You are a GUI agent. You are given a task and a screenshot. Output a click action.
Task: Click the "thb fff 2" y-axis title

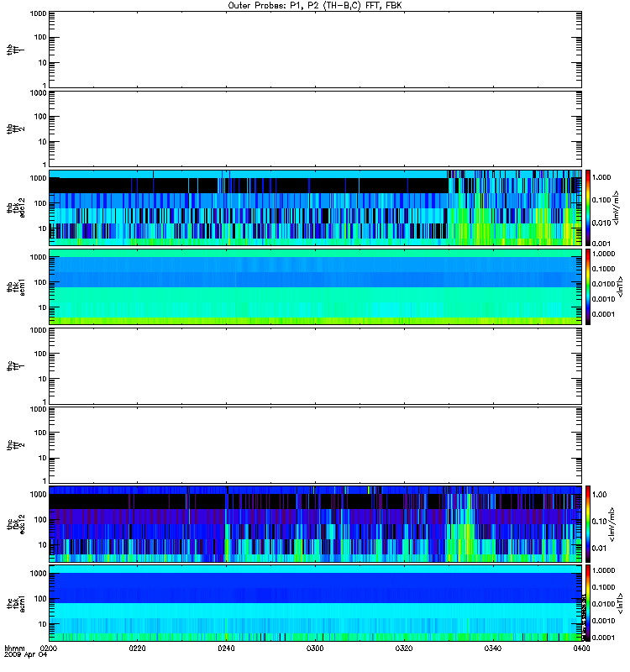(x=15, y=129)
